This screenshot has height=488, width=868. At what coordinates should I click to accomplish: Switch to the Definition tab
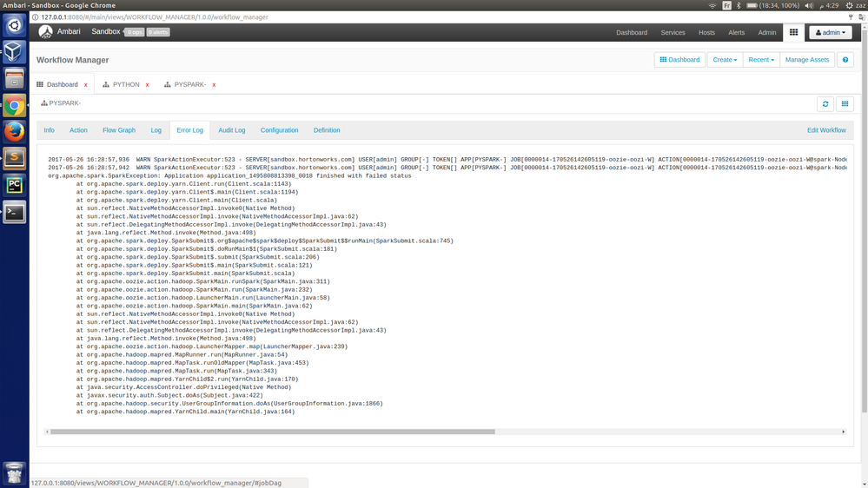coord(327,130)
